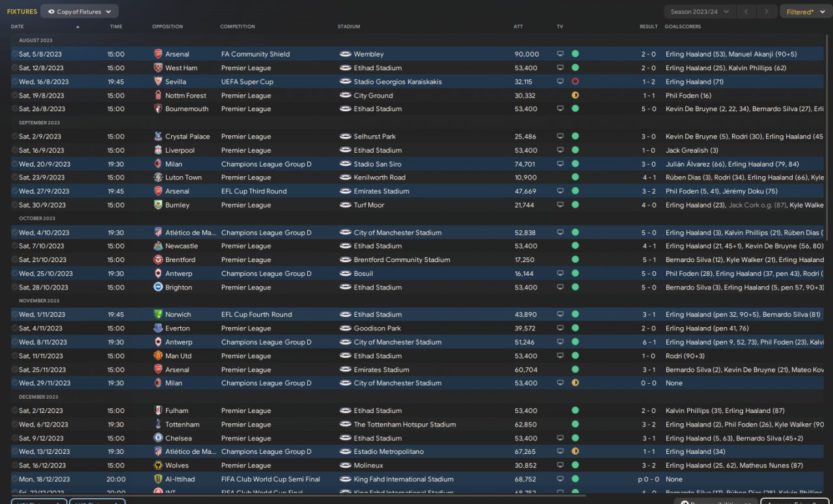Select the EFL Cup Fourth Round competition
Screen dimensions: 833x504
click(256, 315)
